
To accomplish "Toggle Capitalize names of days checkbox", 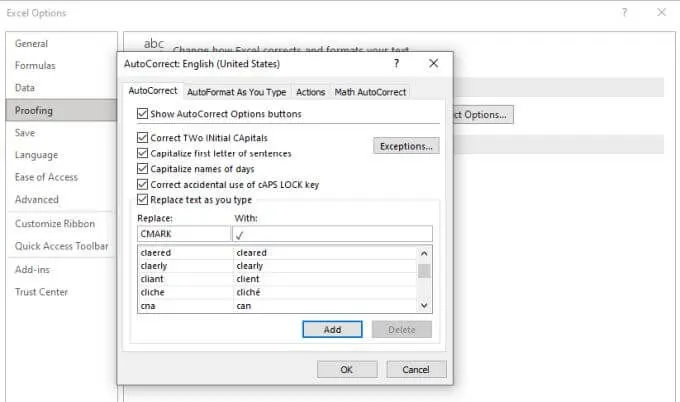I will click(x=142, y=169).
